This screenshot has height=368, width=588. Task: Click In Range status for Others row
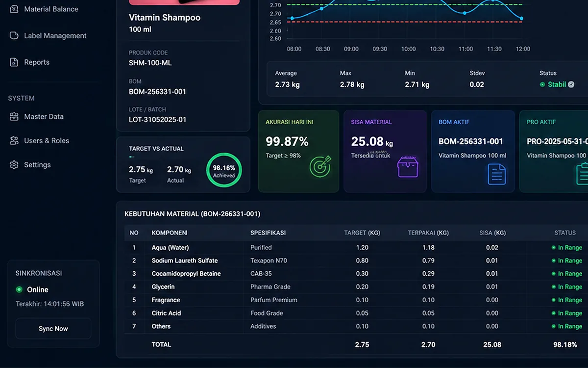tap(567, 326)
